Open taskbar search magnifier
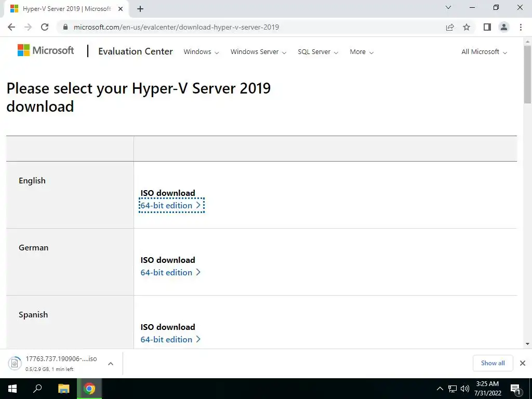 click(x=37, y=389)
